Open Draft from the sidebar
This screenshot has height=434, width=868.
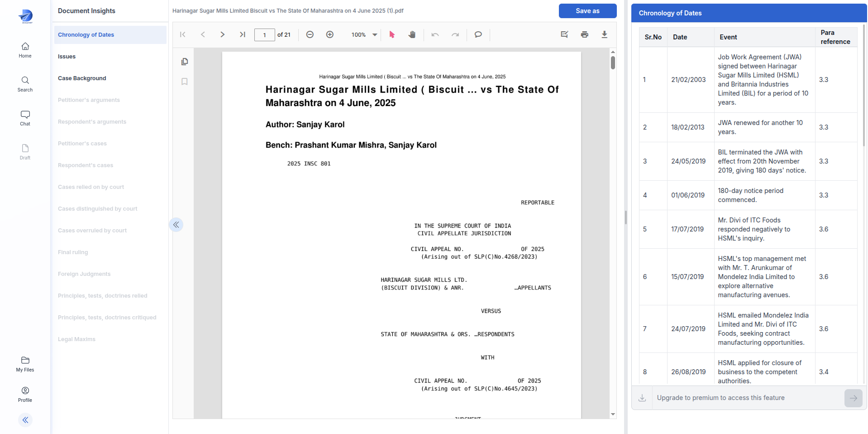pyautogui.click(x=25, y=152)
